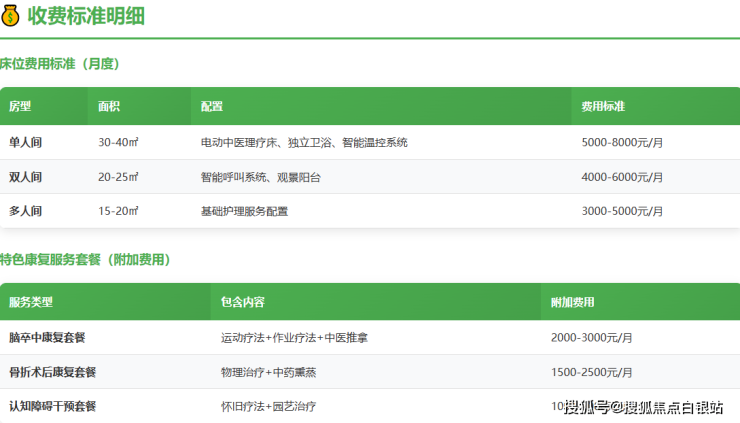Click the 搜狐号@搜狐焦点白银站 watermark link

tap(643, 407)
